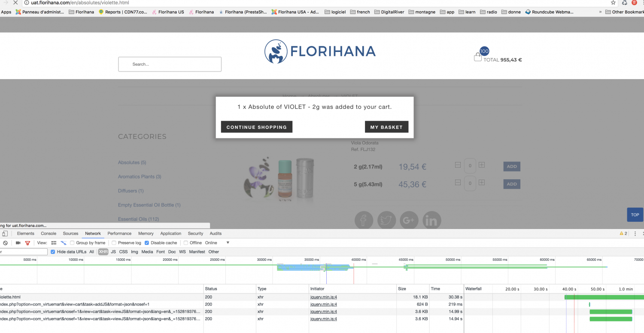Viewport: 644px width, 333px height.
Task: Click the site search input field
Action: click(170, 64)
